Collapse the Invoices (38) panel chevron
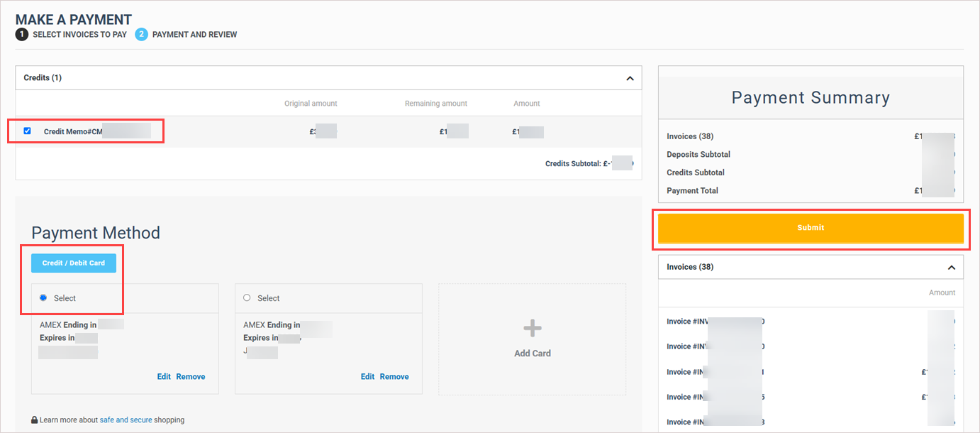This screenshot has width=980, height=433. [x=951, y=268]
